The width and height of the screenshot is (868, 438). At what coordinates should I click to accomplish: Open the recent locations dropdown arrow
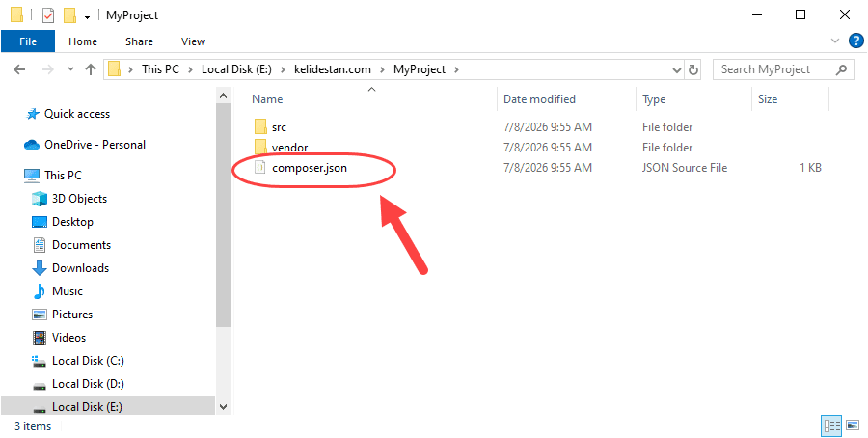[70, 69]
